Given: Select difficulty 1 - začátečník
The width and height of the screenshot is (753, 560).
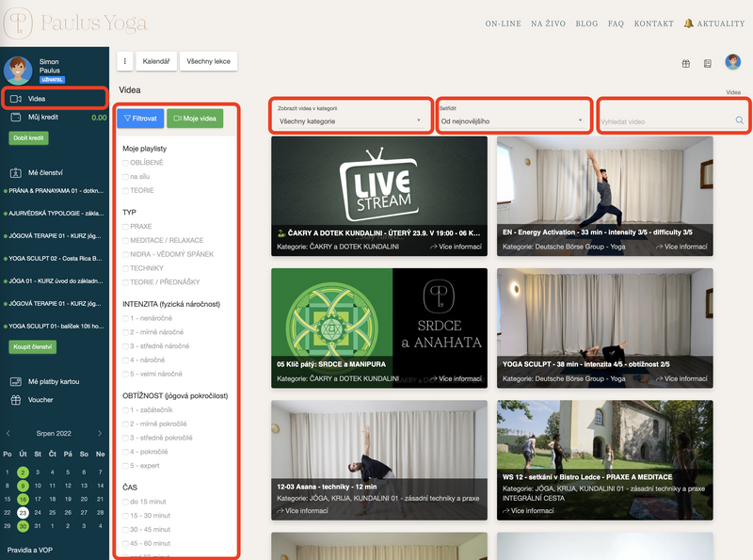Looking at the screenshot, I should tap(125, 410).
